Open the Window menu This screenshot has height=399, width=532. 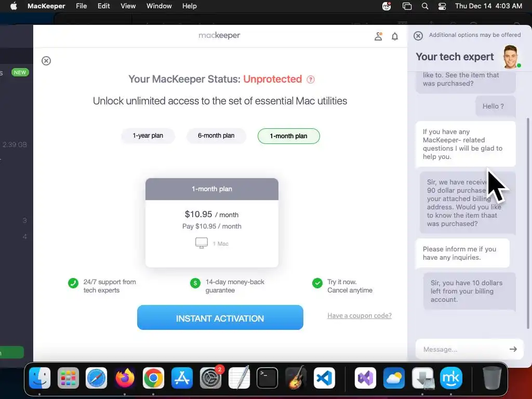[159, 6]
